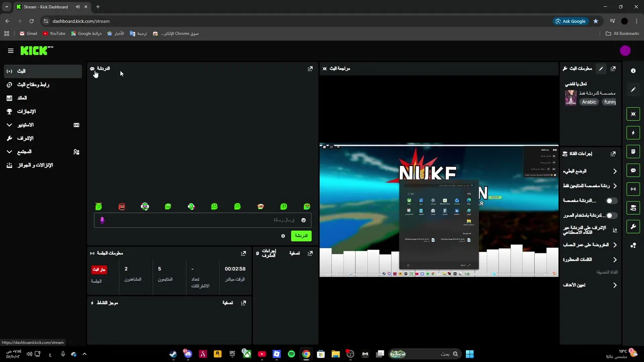Image resolution: width=644 pixels, height=362 pixels.
Task: Pop out the stream info (معلومات البث) panel
Action: [613, 69]
